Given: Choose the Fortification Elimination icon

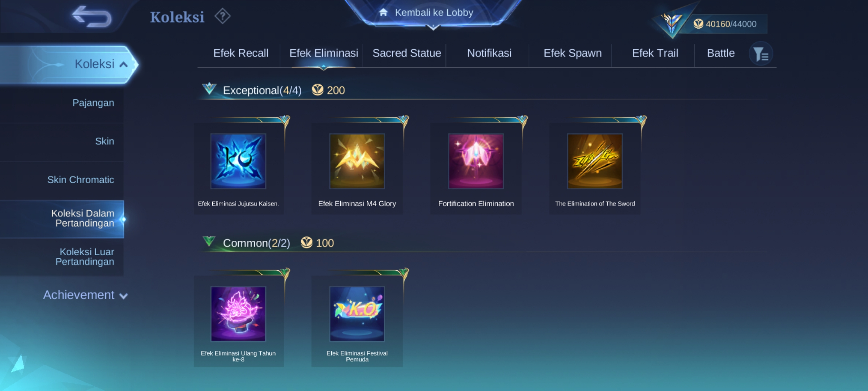Looking at the screenshot, I should [476, 161].
